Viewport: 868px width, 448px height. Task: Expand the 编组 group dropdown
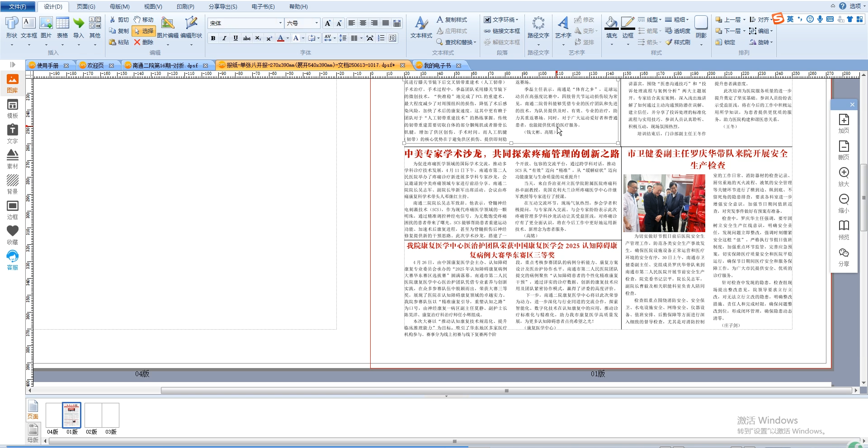[x=771, y=31]
